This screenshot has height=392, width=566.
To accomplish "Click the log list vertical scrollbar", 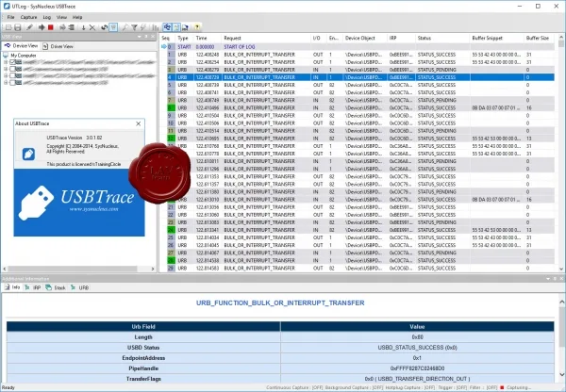I will coord(561,154).
